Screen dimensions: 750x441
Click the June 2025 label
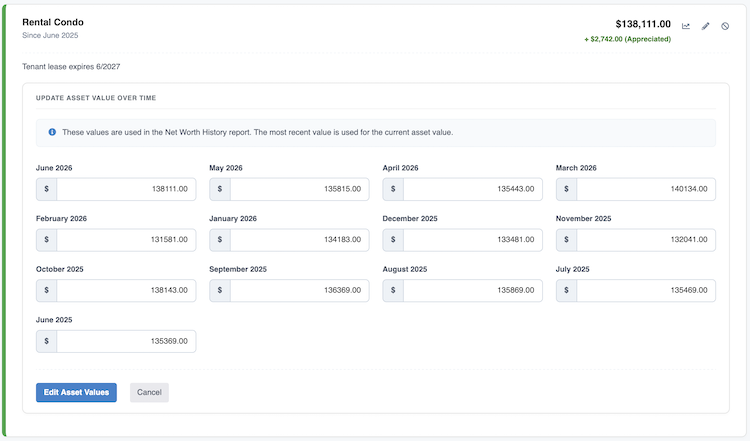click(54, 320)
